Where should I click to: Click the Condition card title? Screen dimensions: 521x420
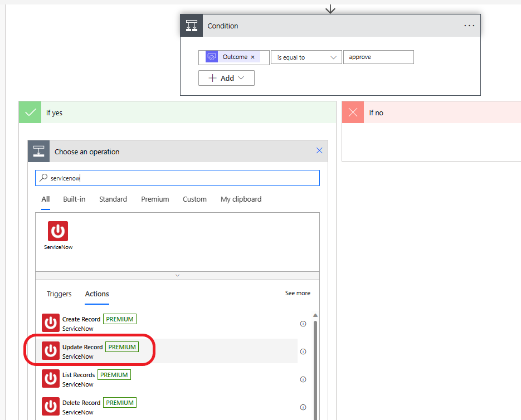coord(223,26)
